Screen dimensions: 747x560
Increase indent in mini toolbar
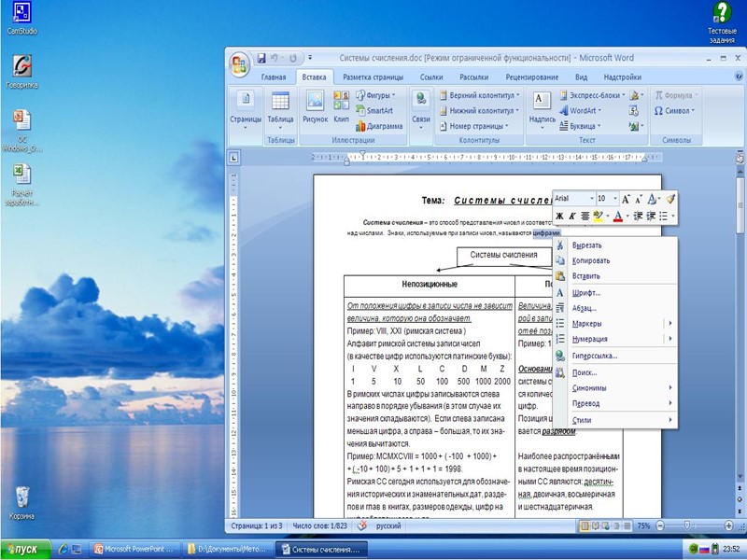(x=651, y=217)
